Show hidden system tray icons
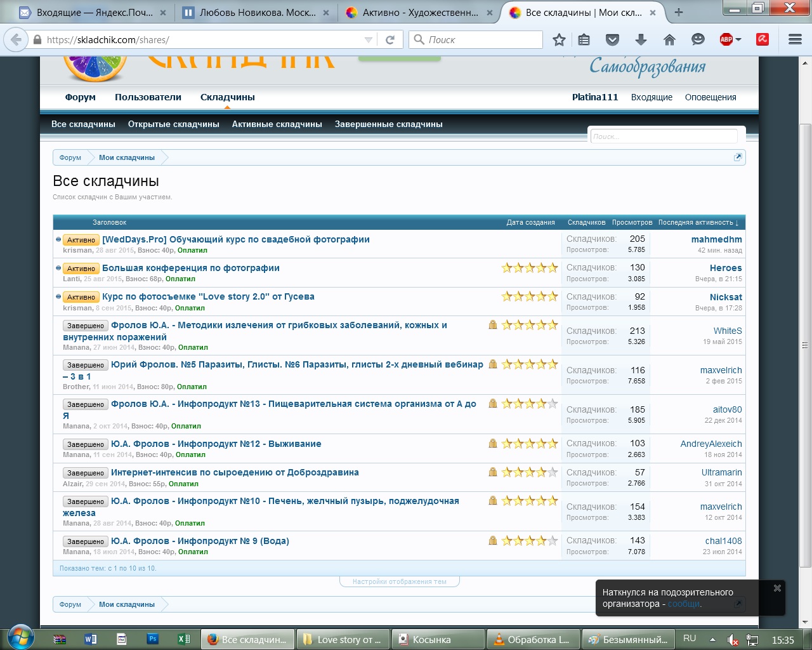 (712, 639)
